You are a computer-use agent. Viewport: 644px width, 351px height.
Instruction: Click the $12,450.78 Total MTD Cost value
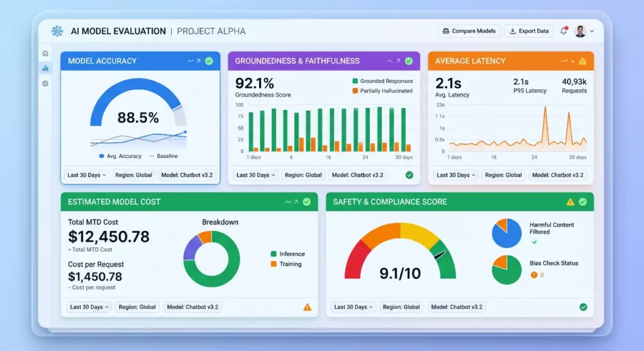click(109, 237)
